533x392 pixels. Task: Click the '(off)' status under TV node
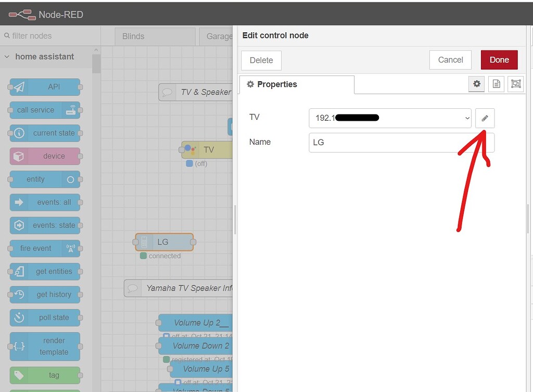[201, 163]
